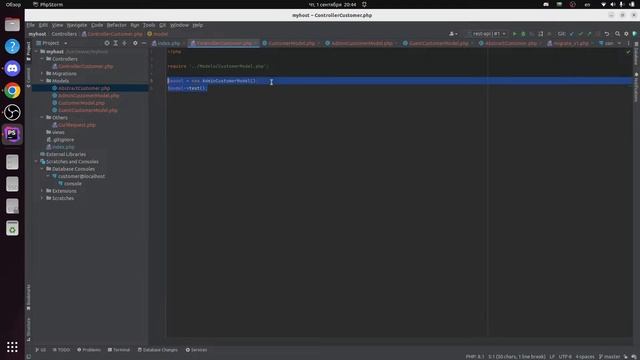Open IDE settings gear in top toolbar
The width and height of the screenshot is (640, 360).
click(626, 34)
